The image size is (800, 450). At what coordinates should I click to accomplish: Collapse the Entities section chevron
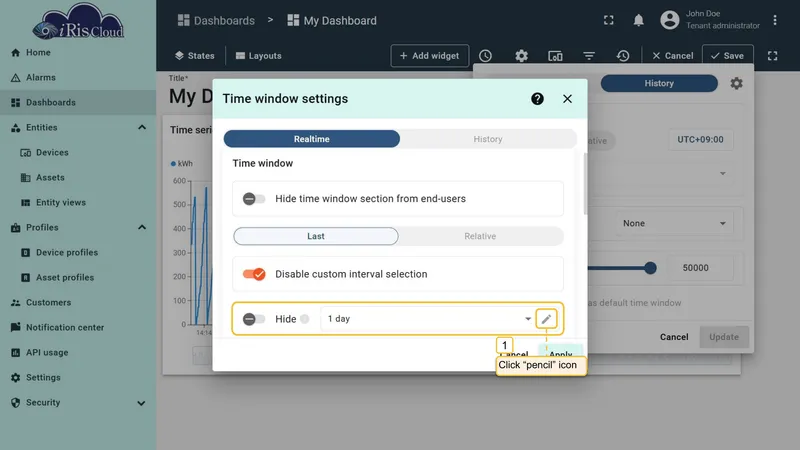click(142, 128)
